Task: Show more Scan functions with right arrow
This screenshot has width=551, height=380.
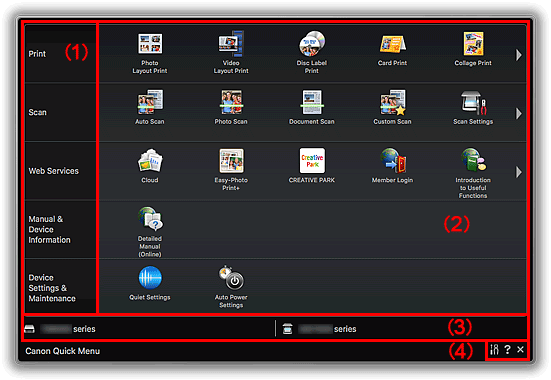Action: click(519, 114)
